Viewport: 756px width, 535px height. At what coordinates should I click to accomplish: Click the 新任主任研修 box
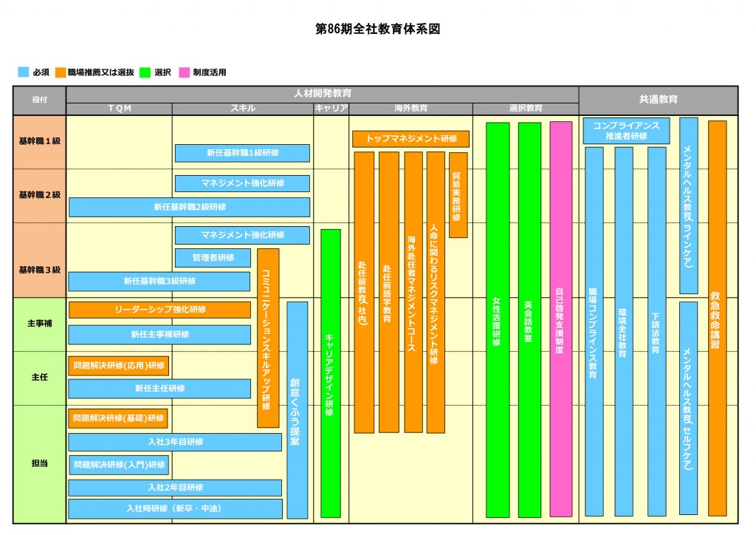(x=159, y=389)
